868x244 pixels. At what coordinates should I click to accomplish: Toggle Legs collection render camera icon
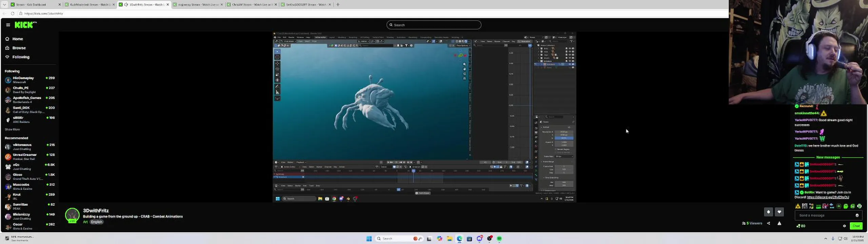pyautogui.click(x=573, y=55)
